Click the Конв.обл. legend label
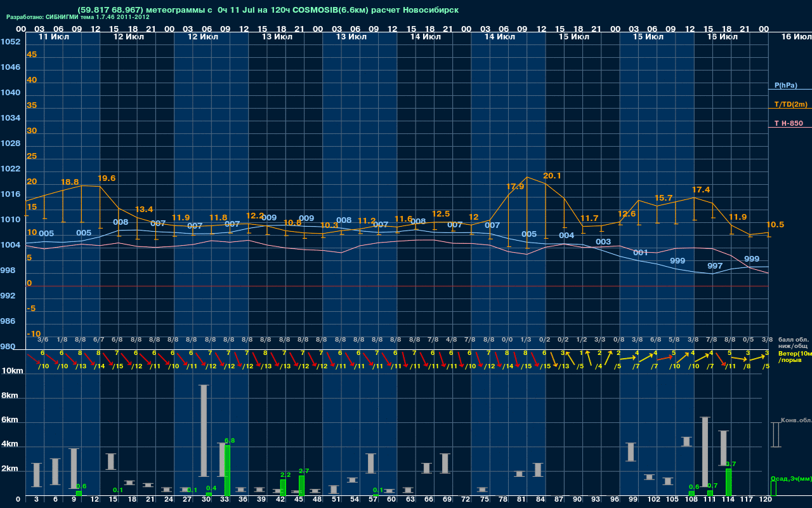 (796, 420)
